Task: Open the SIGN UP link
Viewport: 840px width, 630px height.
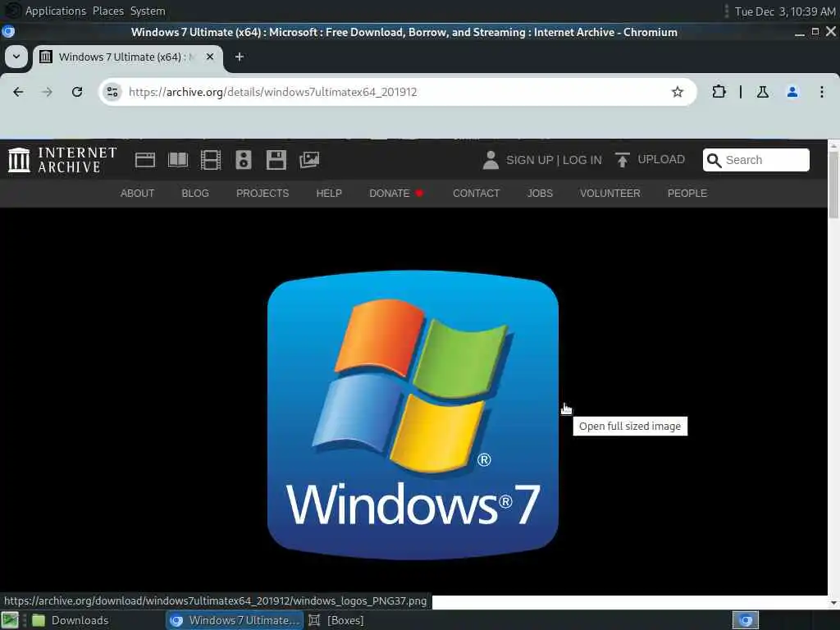Action: pos(529,160)
